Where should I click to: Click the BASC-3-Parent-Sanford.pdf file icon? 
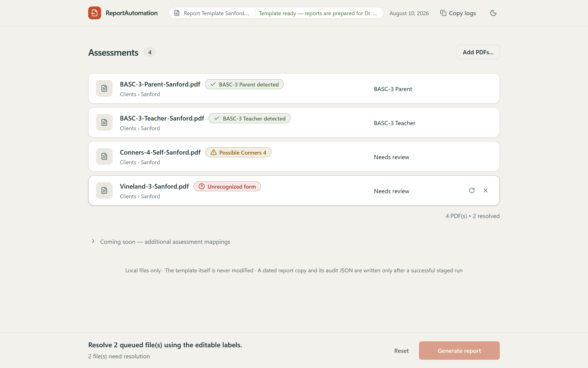tap(104, 88)
